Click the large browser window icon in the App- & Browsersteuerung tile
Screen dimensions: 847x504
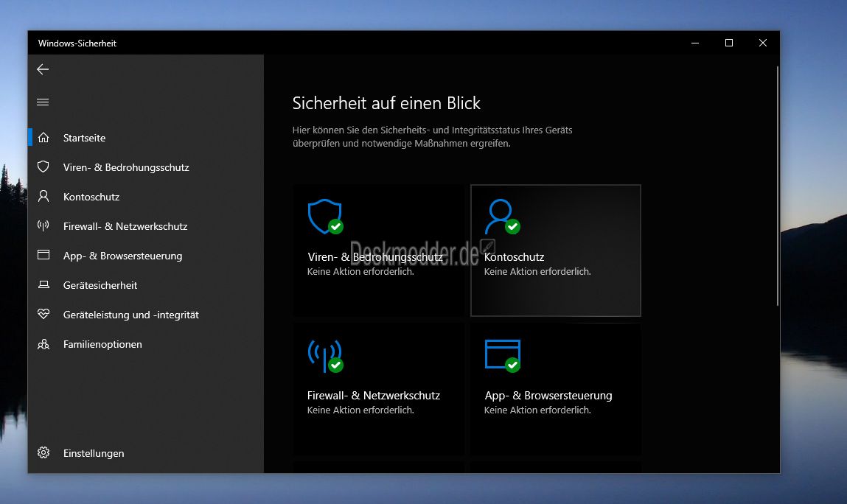point(502,356)
